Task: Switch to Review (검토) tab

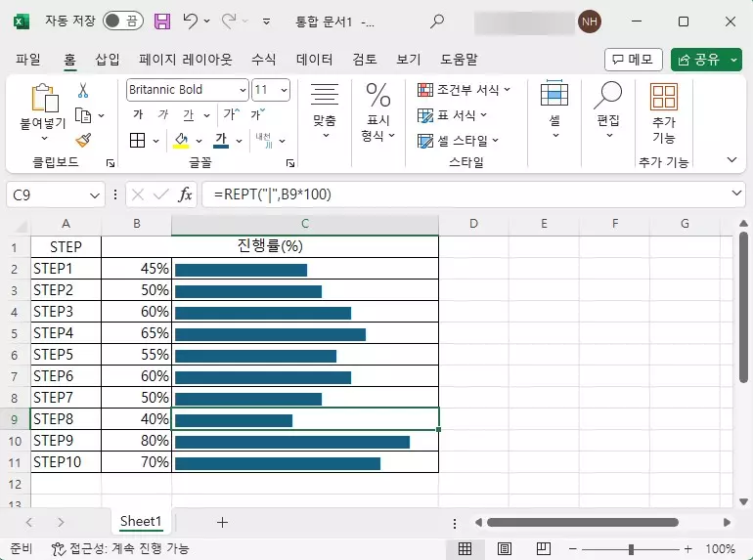Action: coord(365,60)
